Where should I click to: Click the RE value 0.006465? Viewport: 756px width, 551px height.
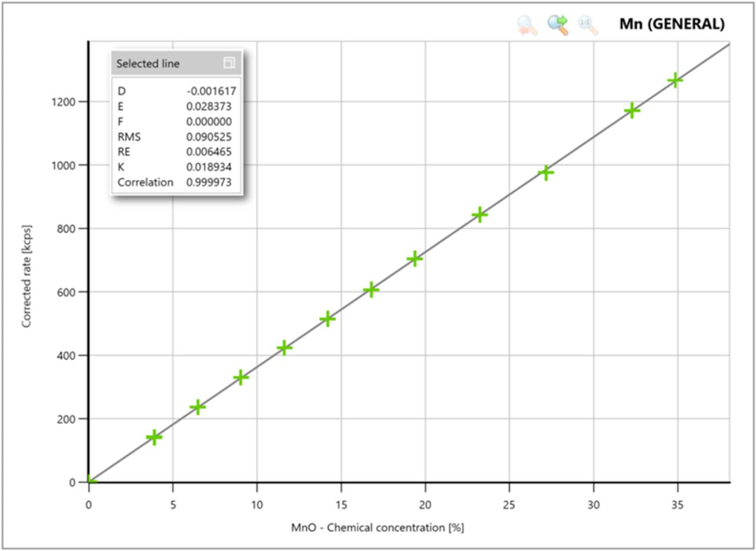click(x=209, y=152)
